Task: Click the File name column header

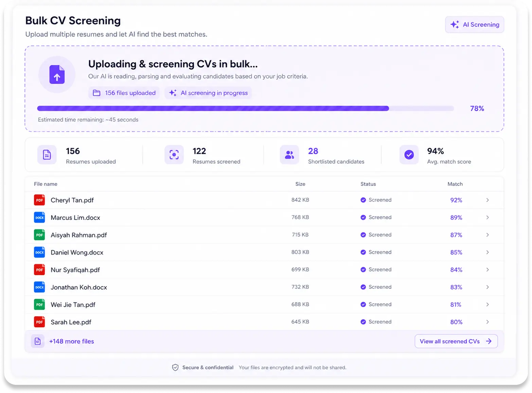Action: point(46,184)
